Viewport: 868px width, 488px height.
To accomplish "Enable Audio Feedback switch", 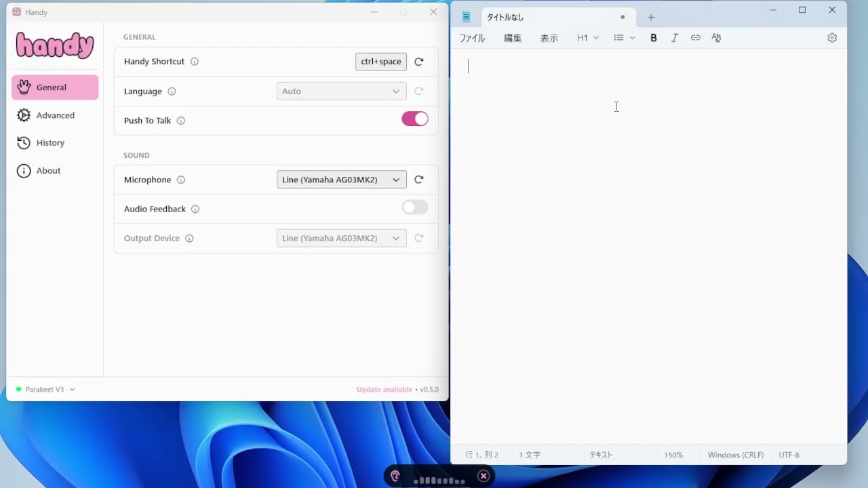I will point(415,207).
